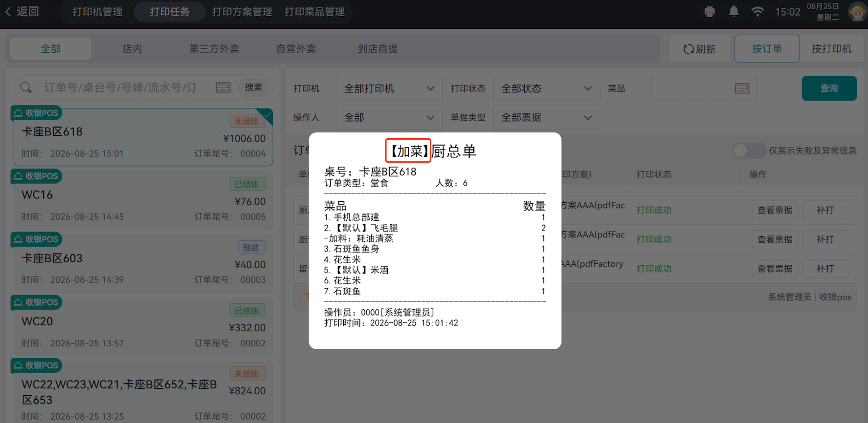Switch to 打印机管理 tab
868x423 pixels.
click(97, 12)
